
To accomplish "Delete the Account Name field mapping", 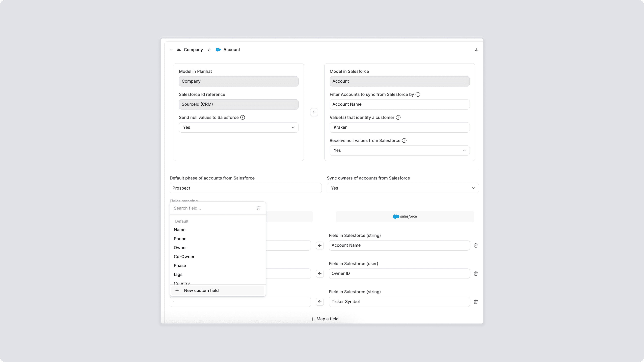I will point(475,245).
